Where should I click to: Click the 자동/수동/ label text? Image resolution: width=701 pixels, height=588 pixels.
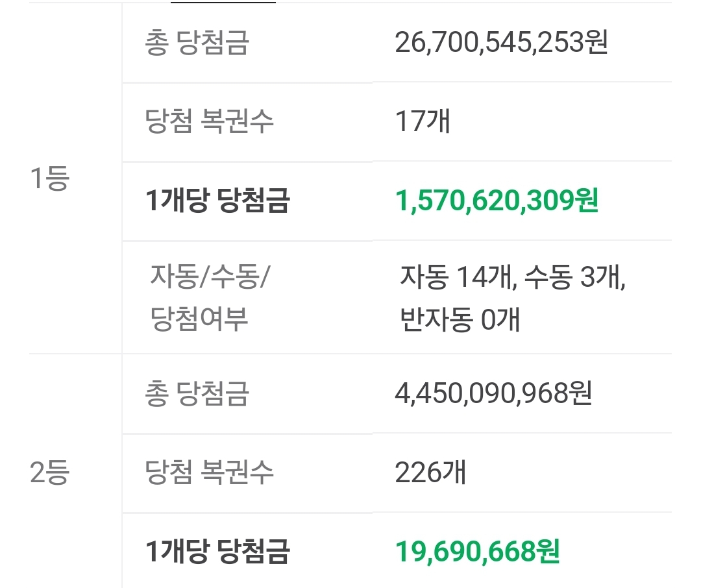(x=210, y=278)
